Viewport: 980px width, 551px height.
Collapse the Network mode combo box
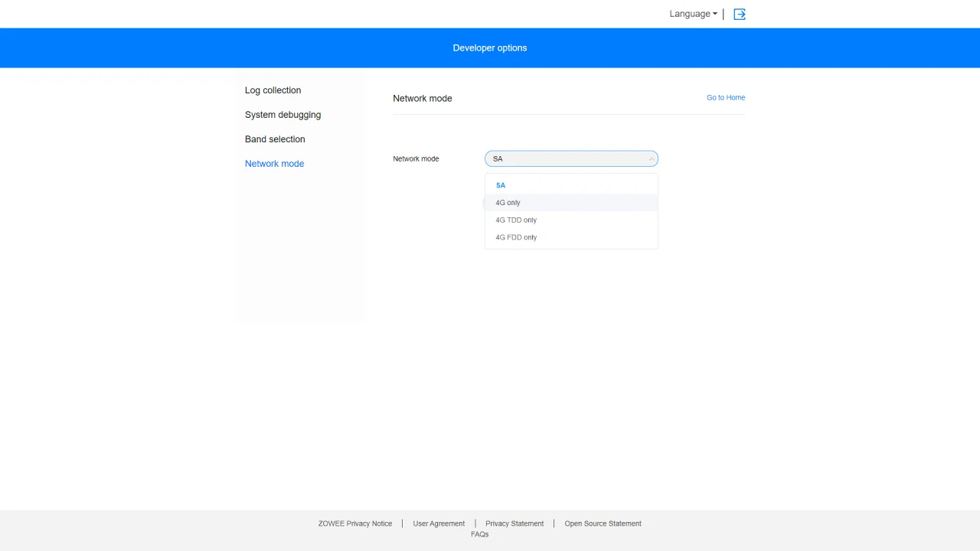pyautogui.click(x=571, y=158)
